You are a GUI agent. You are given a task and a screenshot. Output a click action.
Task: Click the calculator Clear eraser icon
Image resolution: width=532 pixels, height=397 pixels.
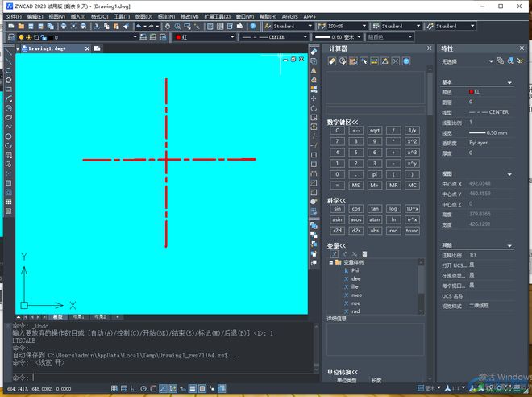tap(332, 61)
